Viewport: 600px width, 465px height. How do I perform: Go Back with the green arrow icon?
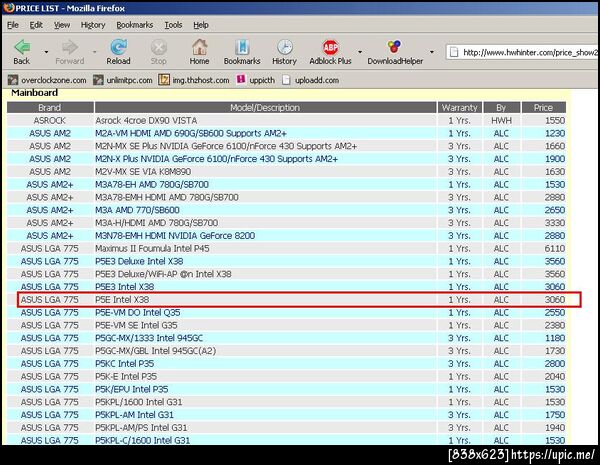pos(22,47)
